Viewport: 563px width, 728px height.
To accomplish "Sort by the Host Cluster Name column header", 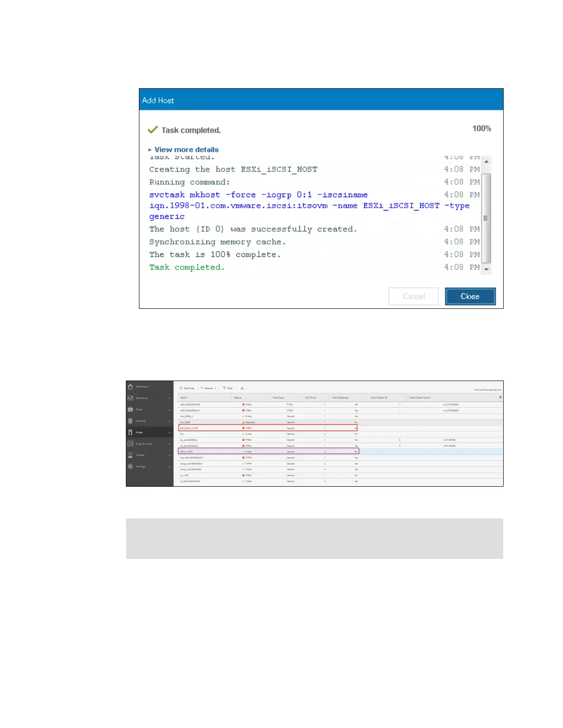I will (419, 398).
